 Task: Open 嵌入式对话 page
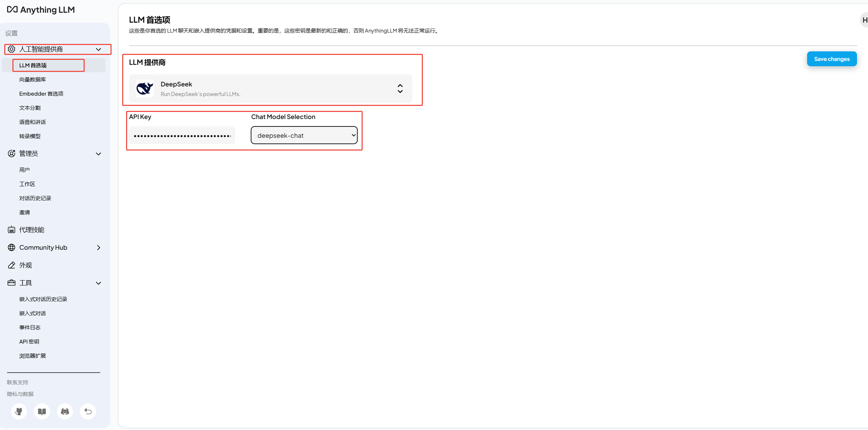pos(33,313)
